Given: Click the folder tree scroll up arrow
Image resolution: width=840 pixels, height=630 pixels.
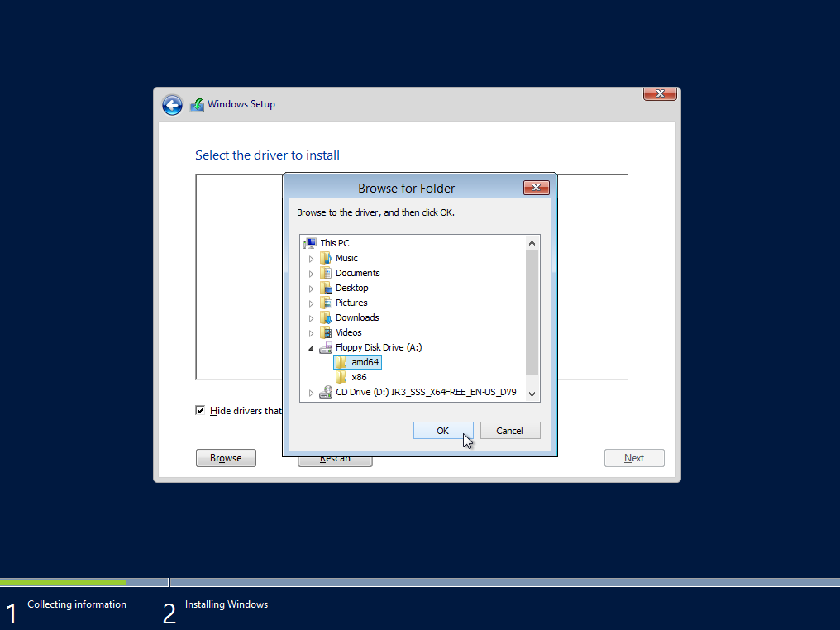Looking at the screenshot, I should [532, 243].
